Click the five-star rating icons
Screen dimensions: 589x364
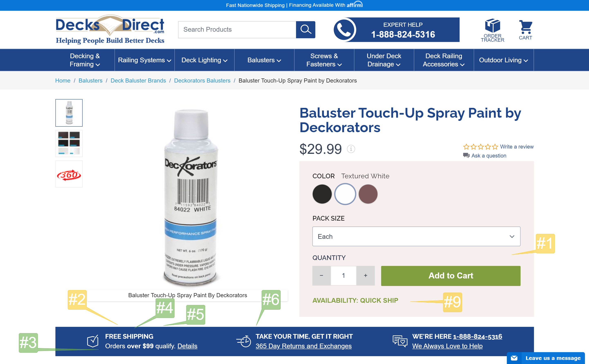tap(480, 147)
